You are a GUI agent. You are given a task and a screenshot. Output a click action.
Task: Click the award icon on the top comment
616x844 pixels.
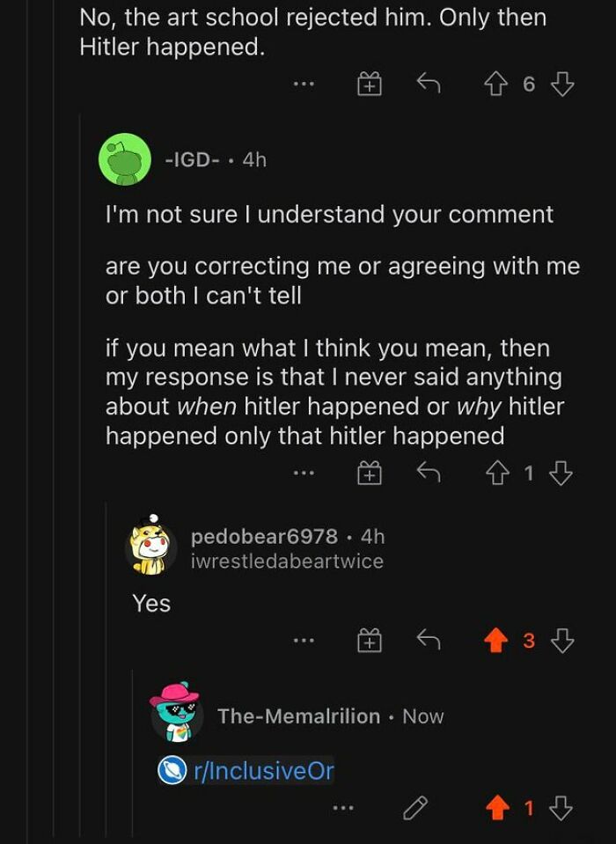[370, 85]
